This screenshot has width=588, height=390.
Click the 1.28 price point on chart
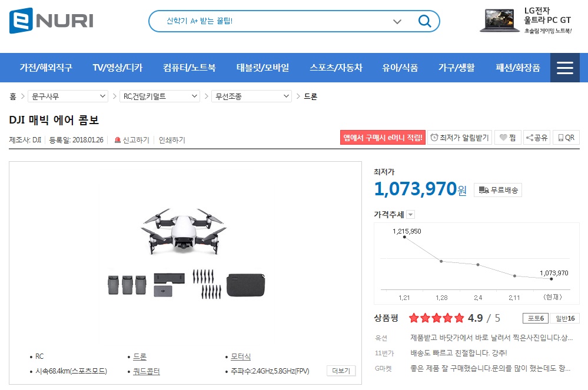pos(441,261)
